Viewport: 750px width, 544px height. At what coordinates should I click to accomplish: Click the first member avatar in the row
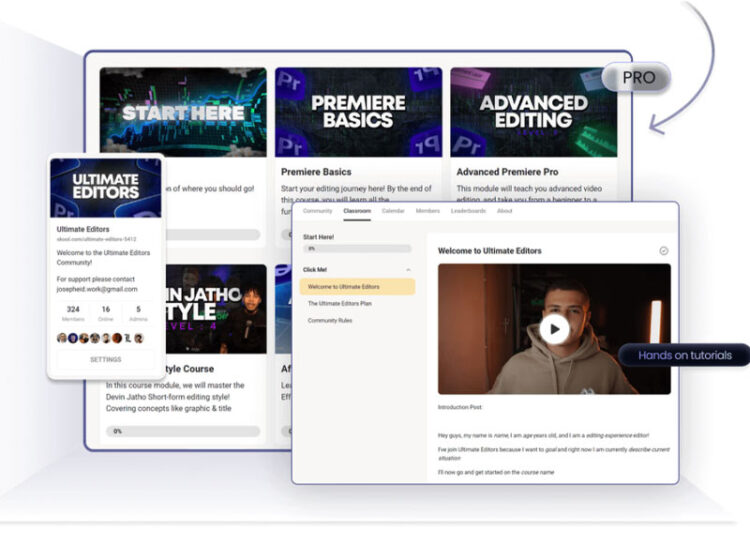62,338
